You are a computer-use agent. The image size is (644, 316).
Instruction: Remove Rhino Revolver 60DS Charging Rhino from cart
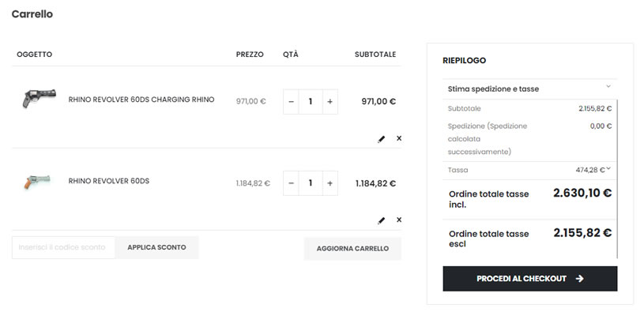[x=399, y=138]
